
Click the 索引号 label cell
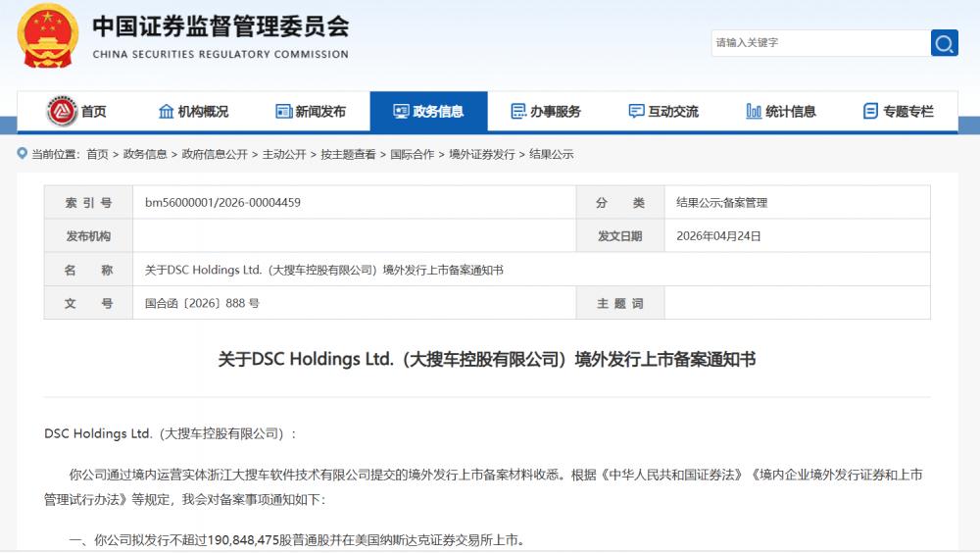tap(89, 203)
